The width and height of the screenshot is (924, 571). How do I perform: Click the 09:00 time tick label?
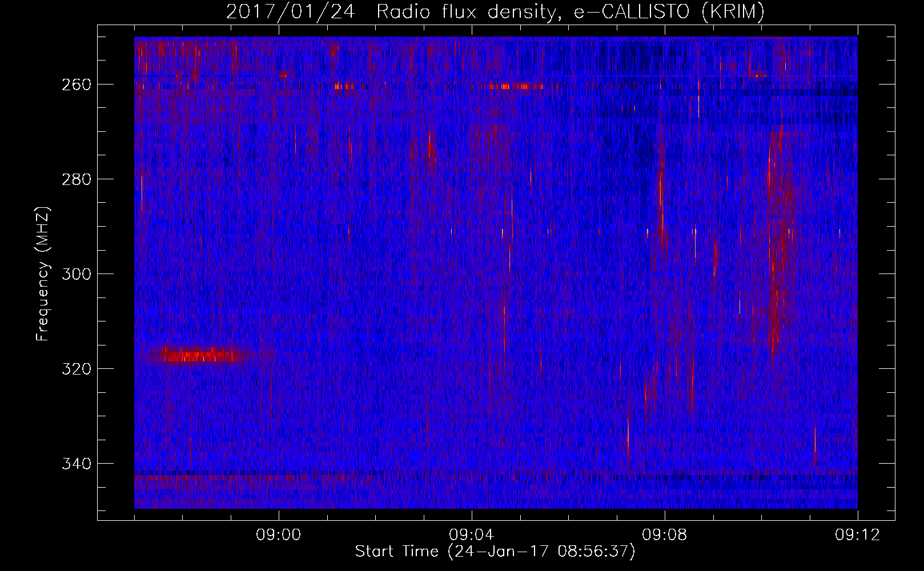279,535
